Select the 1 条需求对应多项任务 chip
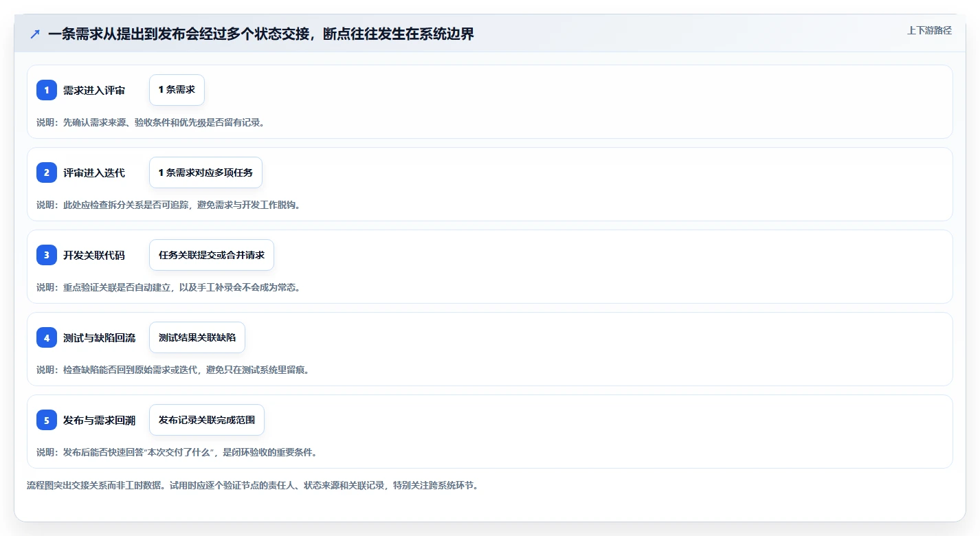This screenshot has width=980, height=536. click(205, 172)
